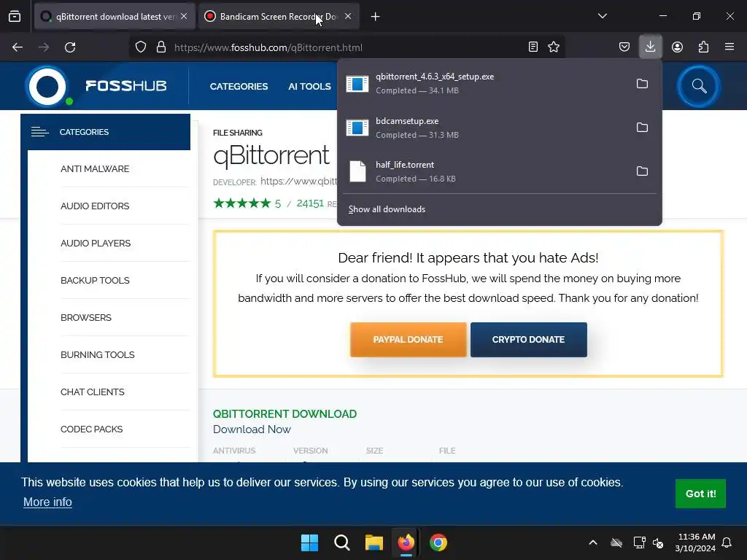Open a new browser tab

pyautogui.click(x=376, y=17)
